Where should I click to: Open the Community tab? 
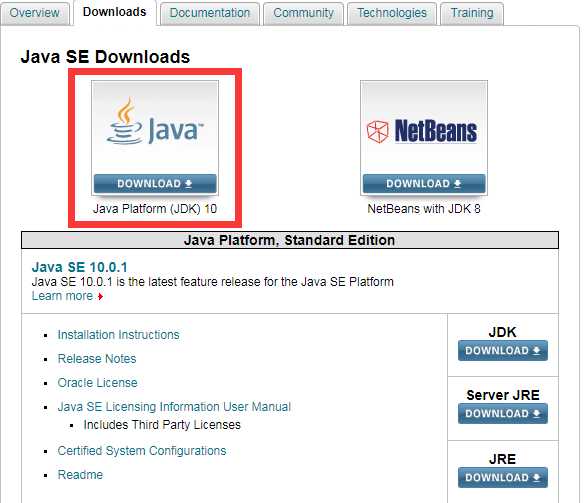303,13
